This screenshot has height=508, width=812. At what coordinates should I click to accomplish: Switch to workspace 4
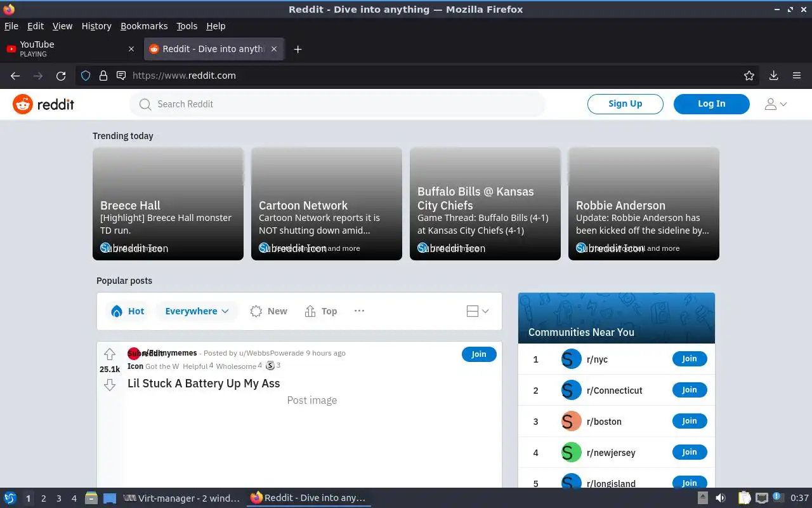click(x=74, y=498)
